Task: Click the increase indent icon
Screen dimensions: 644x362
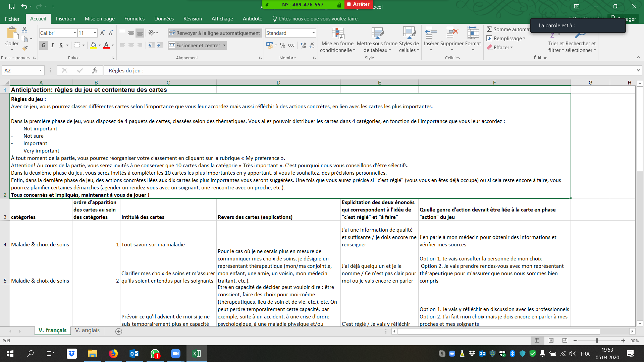Action: pos(160,45)
